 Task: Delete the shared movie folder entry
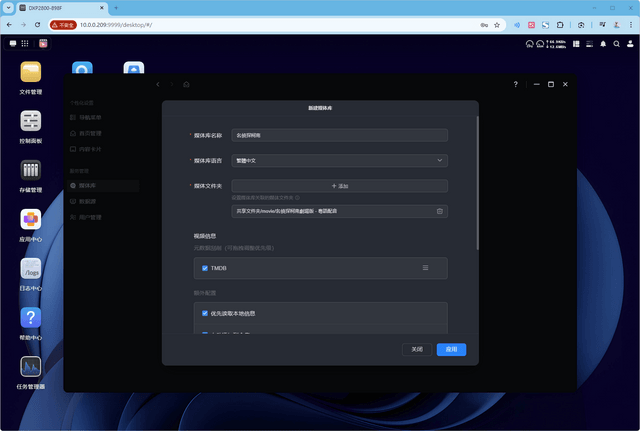pyautogui.click(x=440, y=211)
